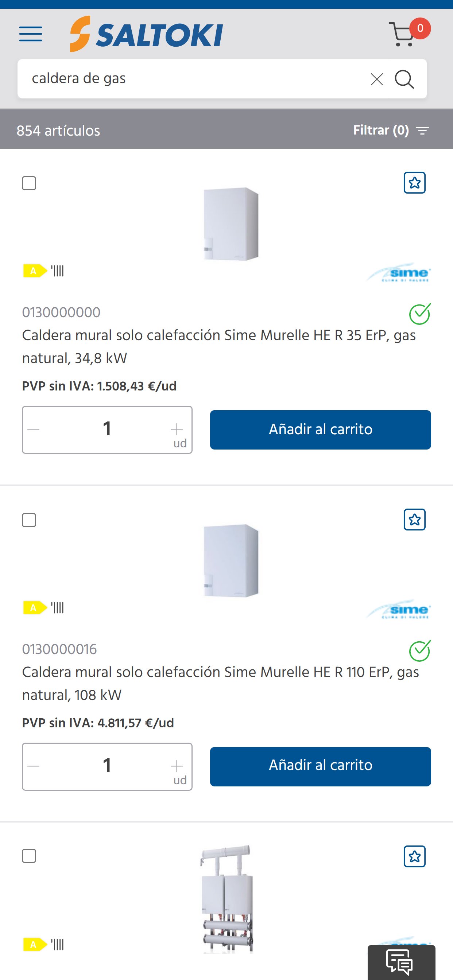Favorite the Murelle HE R 35 boiler
Screen dimensions: 453x980
[414, 183]
